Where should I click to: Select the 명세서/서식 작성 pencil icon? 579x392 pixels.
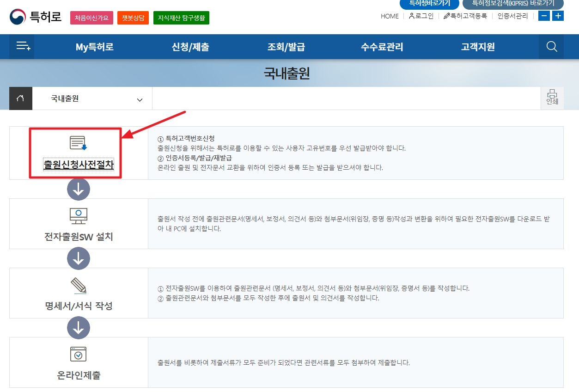click(x=78, y=285)
